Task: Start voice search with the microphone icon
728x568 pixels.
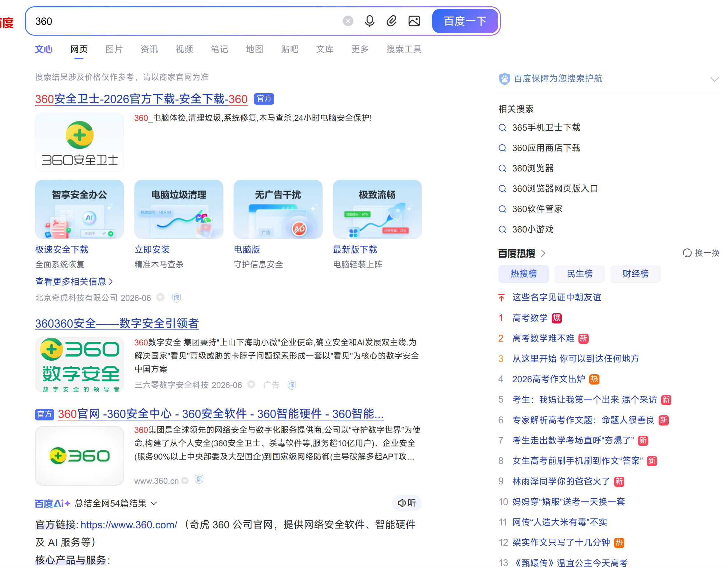Action: click(x=369, y=21)
